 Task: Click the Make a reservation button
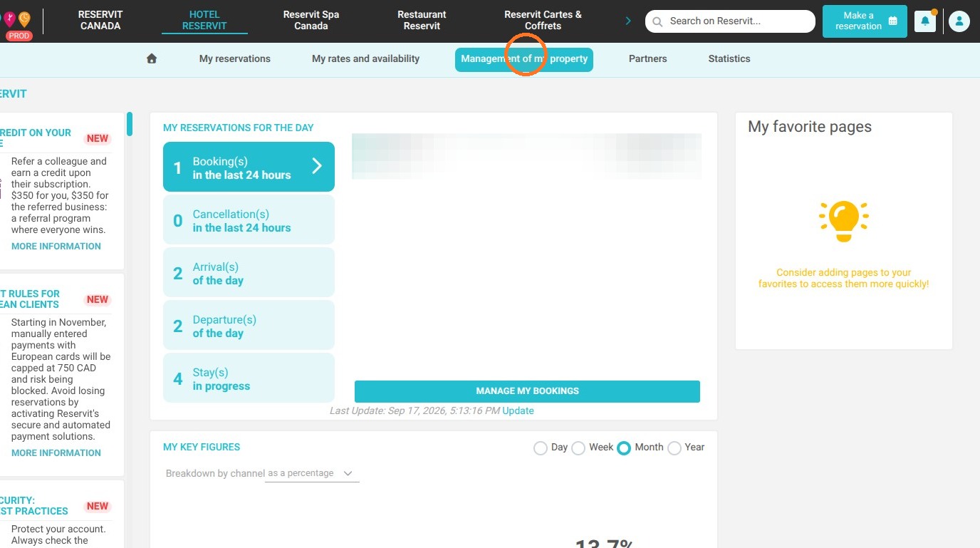click(865, 21)
